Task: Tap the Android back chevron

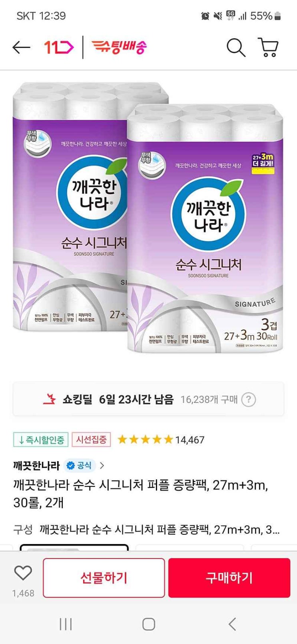Action: 232,624
